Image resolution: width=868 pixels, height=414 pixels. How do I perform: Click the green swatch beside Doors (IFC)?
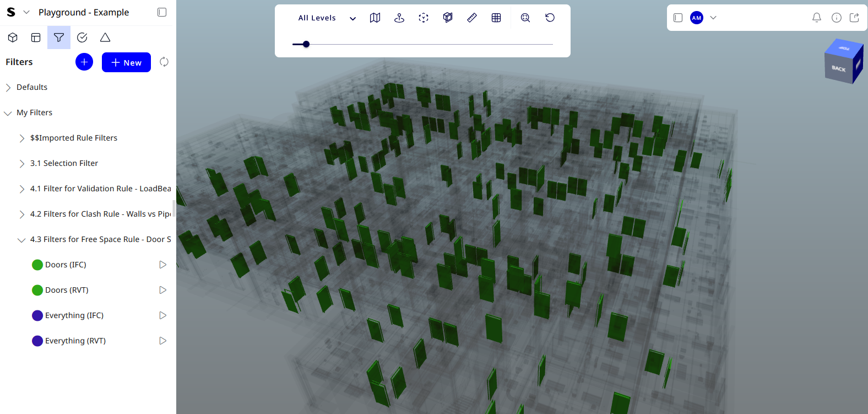[x=37, y=265]
